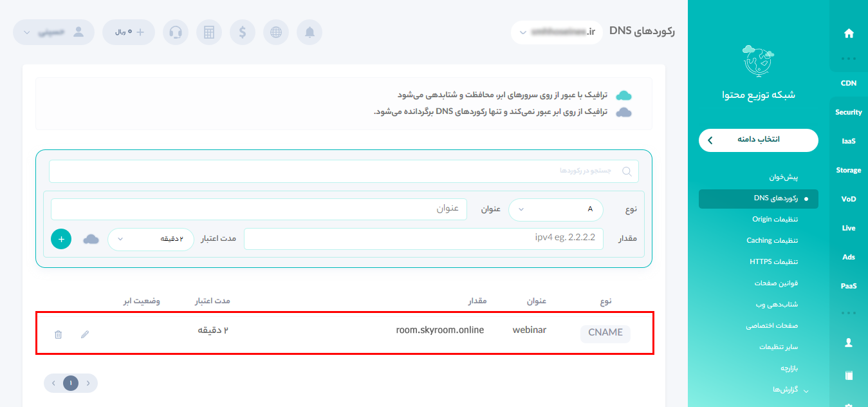
Task: Open شتاب‌دهی وب menu item
Action: pos(779,305)
